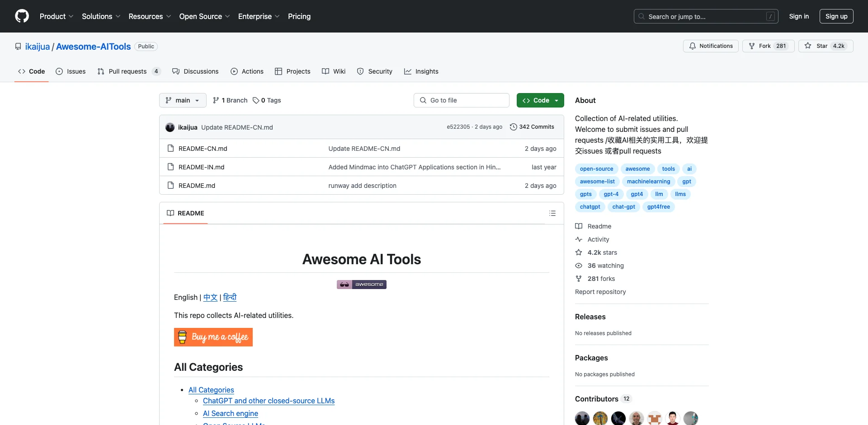Screen dimensions: 868x425
Task: Click the GitHub logo icon
Action: [x=22, y=16]
